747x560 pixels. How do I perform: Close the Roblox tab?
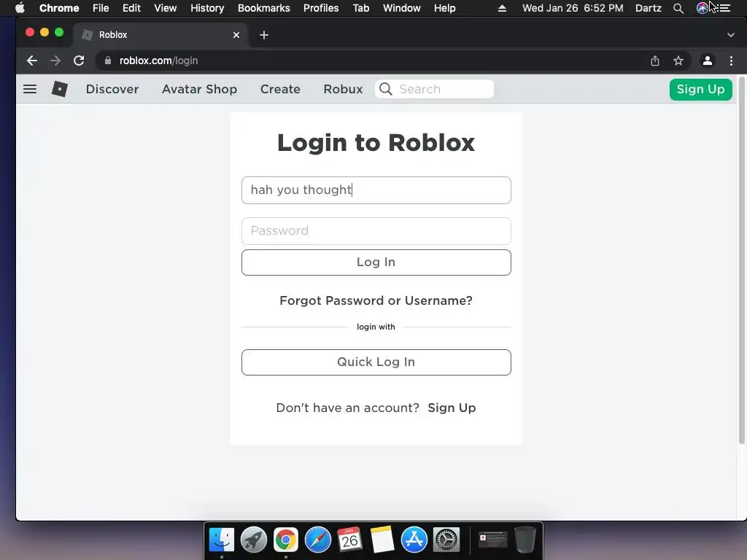click(236, 35)
